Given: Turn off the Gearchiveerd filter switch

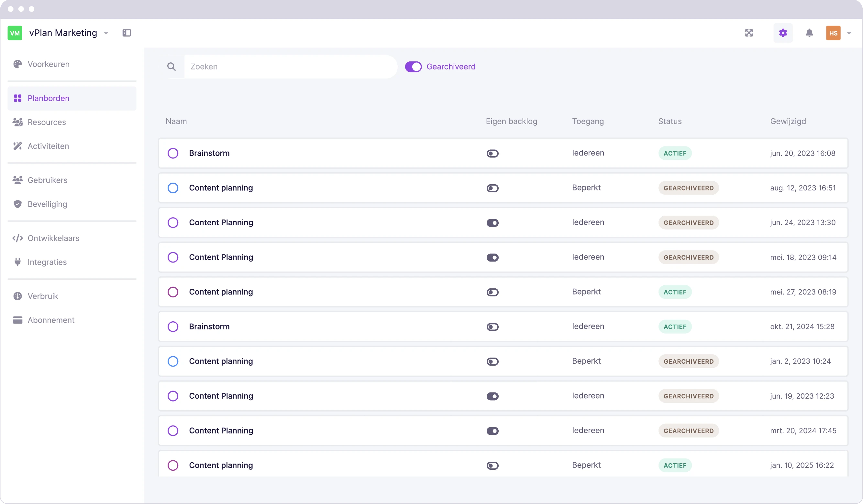Looking at the screenshot, I should click(x=413, y=67).
